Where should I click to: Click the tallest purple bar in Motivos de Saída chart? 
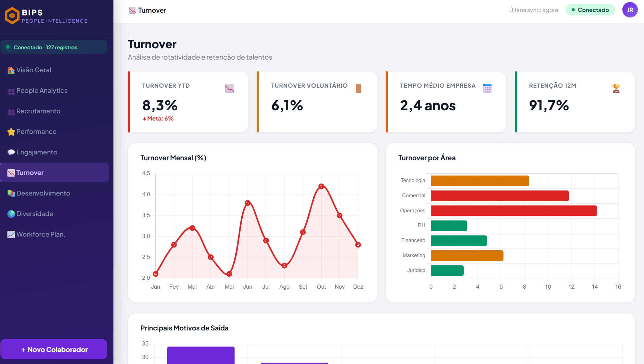click(x=201, y=355)
